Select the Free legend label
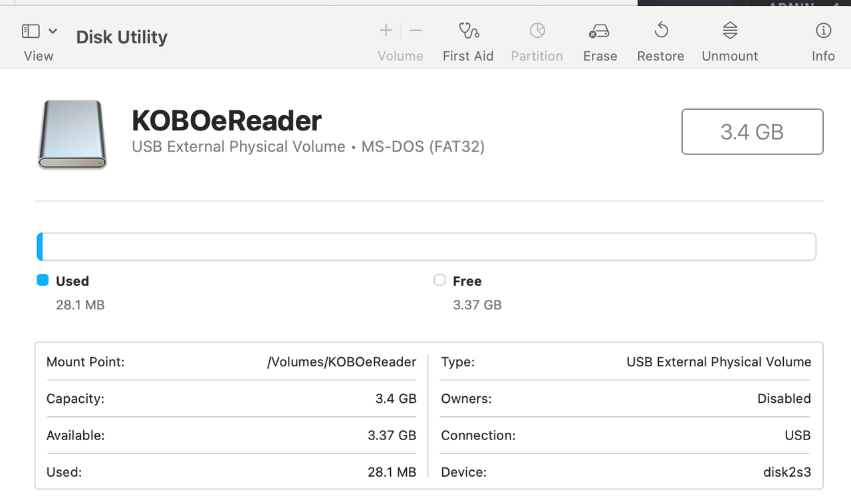Screen dimensions: 851x504 467,281
